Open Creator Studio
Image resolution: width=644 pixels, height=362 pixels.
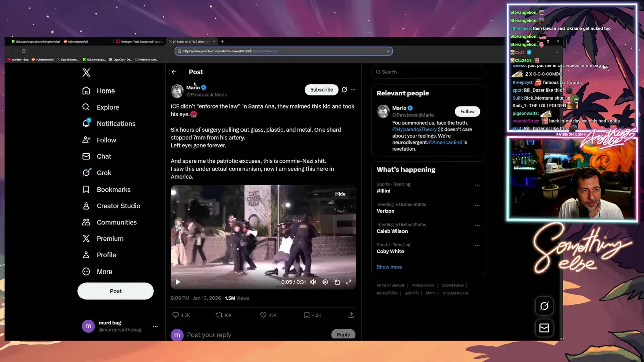pyautogui.click(x=111, y=206)
